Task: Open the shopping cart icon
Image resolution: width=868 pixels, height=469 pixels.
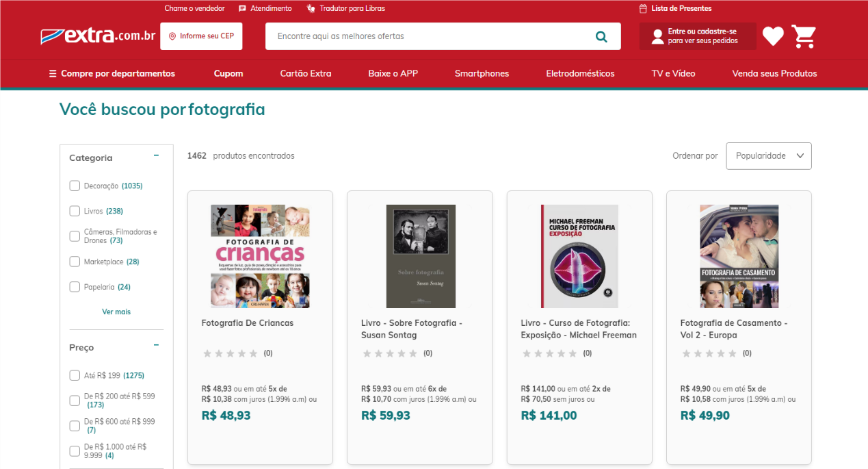Action: tap(804, 36)
